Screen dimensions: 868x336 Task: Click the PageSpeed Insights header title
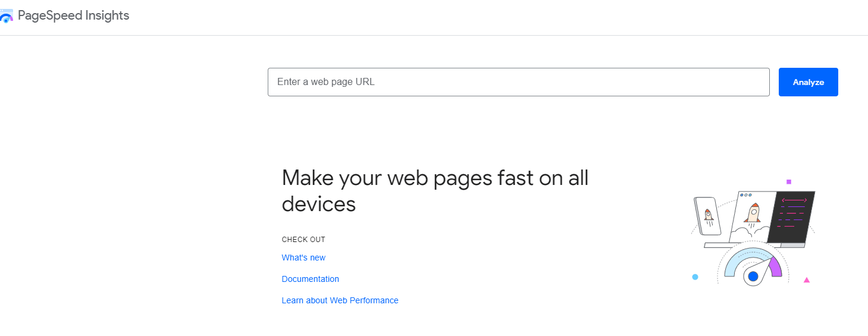pyautogui.click(x=73, y=16)
